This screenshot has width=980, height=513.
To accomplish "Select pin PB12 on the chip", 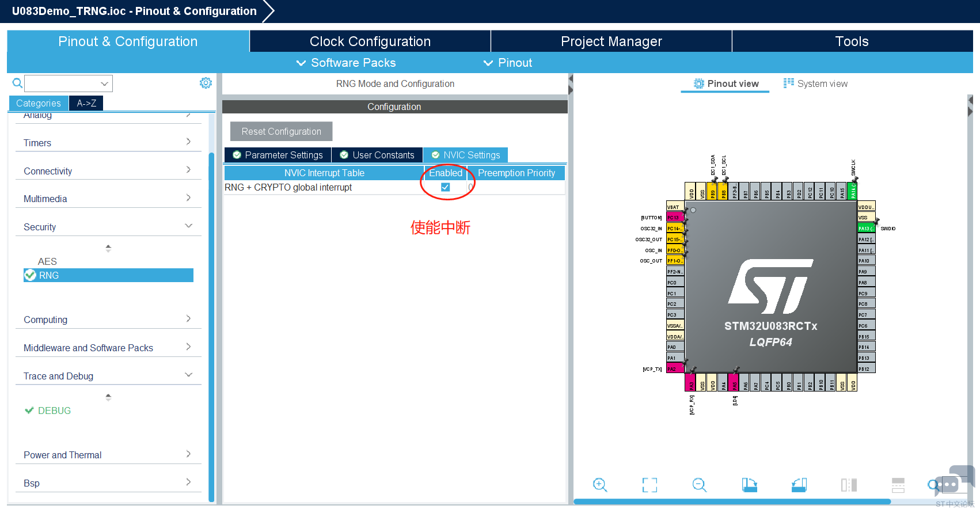I will [x=867, y=368].
